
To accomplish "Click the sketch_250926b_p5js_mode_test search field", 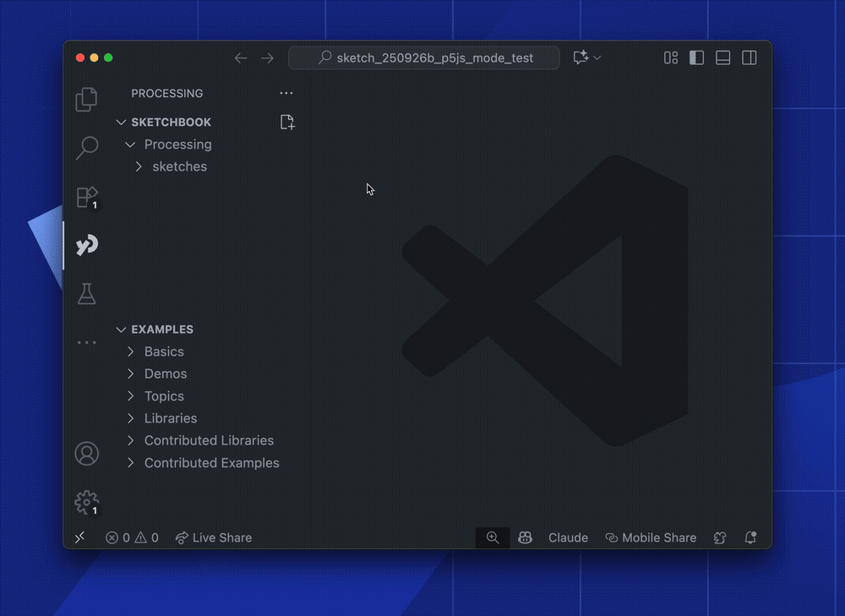I will tap(424, 58).
